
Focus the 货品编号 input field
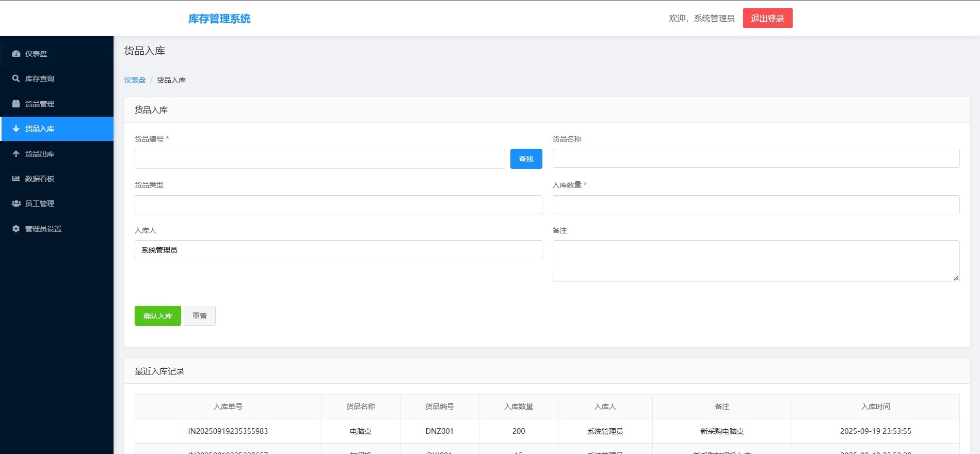pos(319,159)
